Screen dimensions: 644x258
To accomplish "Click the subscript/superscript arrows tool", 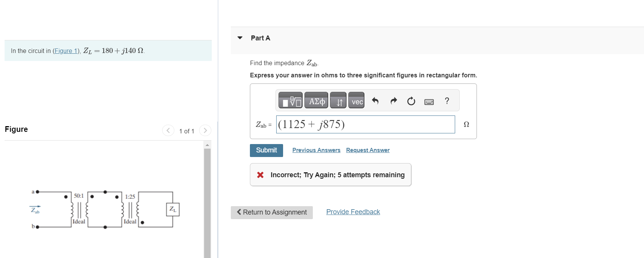I will (x=338, y=100).
